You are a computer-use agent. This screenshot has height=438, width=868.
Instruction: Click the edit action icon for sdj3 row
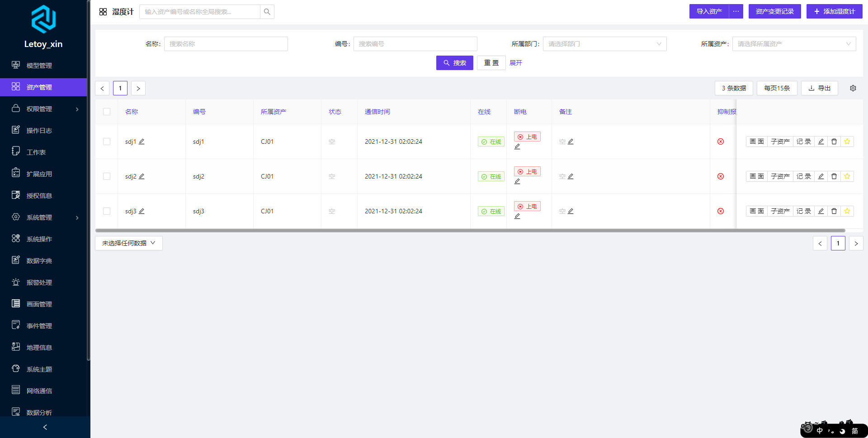pos(821,211)
